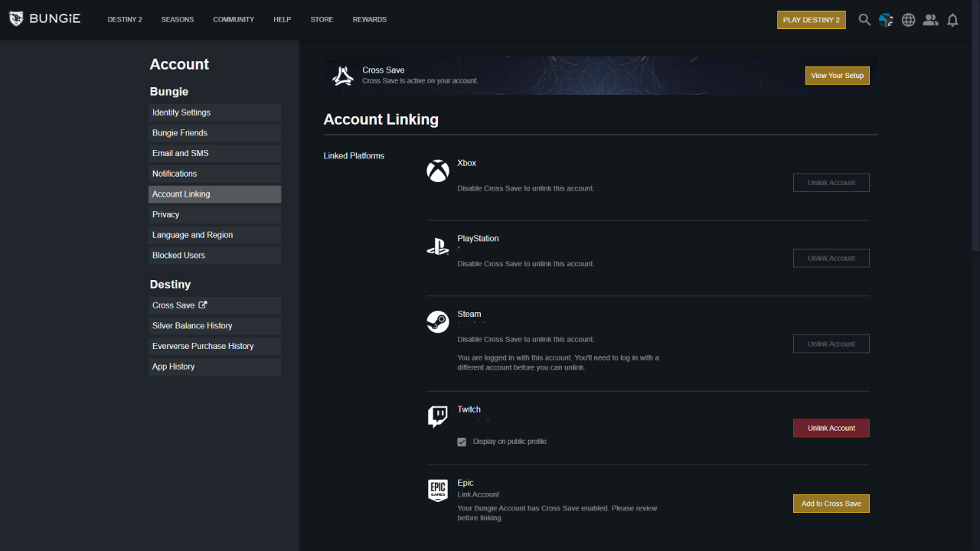Image resolution: width=980 pixels, height=551 pixels.
Task: Open the friends people icon
Action: pos(930,20)
